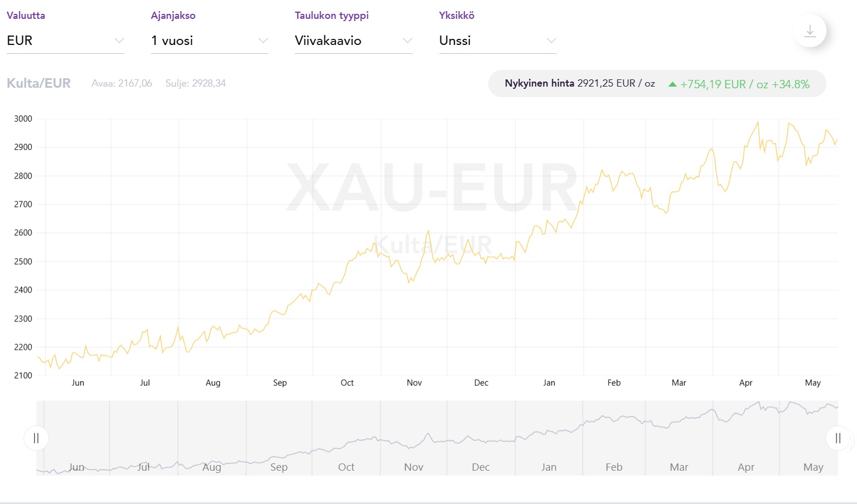Click the Nykyinen hinta price badge
The width and height of the screenshot is (857, 504).
(x=579, y=84)
